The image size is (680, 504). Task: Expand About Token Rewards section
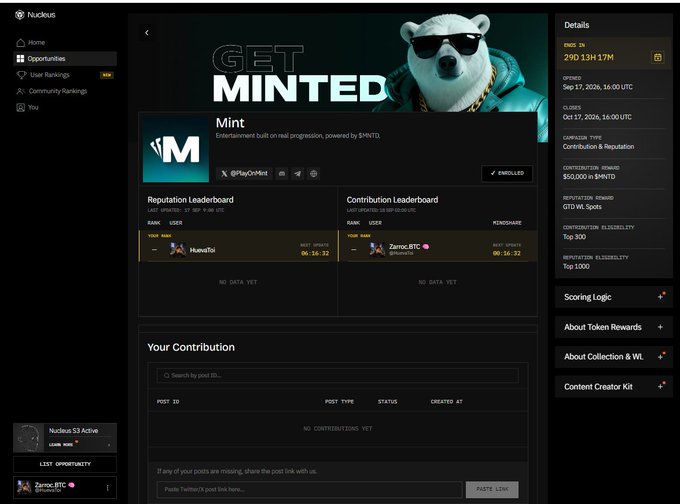(614, 327)
